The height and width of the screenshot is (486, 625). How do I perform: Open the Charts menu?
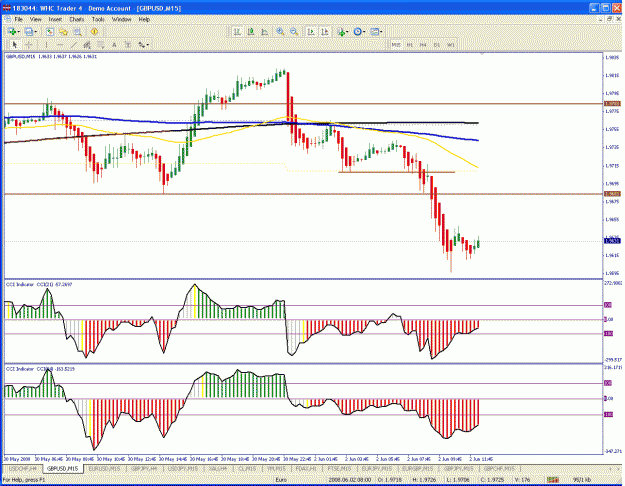[77, 19]
